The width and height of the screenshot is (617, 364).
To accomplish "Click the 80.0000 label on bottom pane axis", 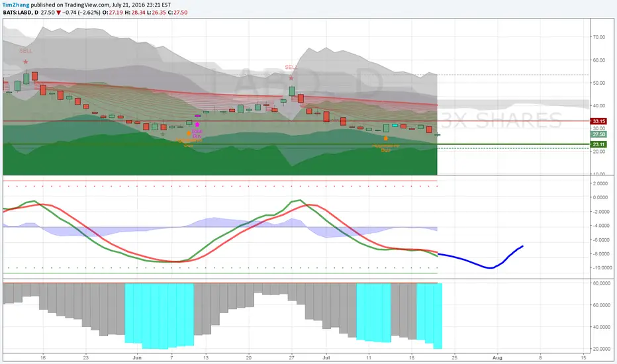I will coord(602,283).
